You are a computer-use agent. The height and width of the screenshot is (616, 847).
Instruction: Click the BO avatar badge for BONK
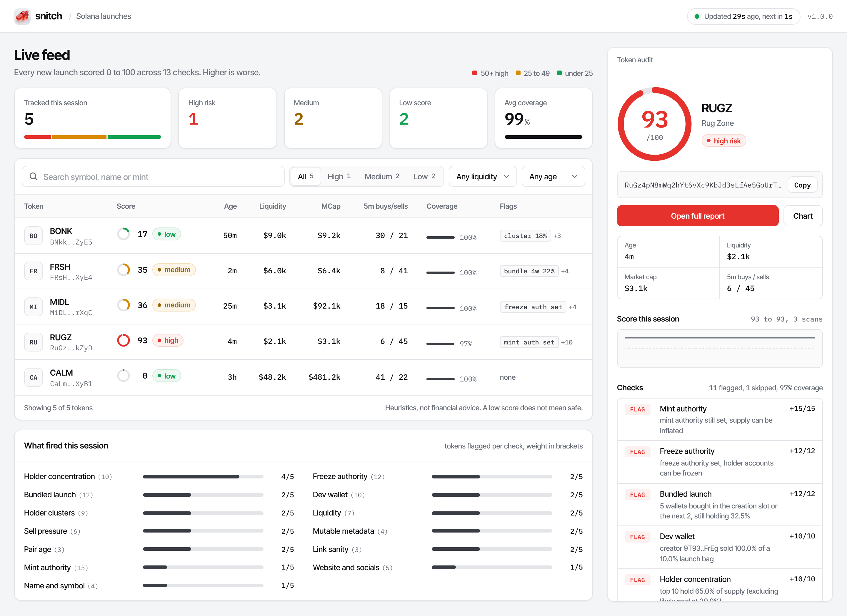(x=34, y=236)
